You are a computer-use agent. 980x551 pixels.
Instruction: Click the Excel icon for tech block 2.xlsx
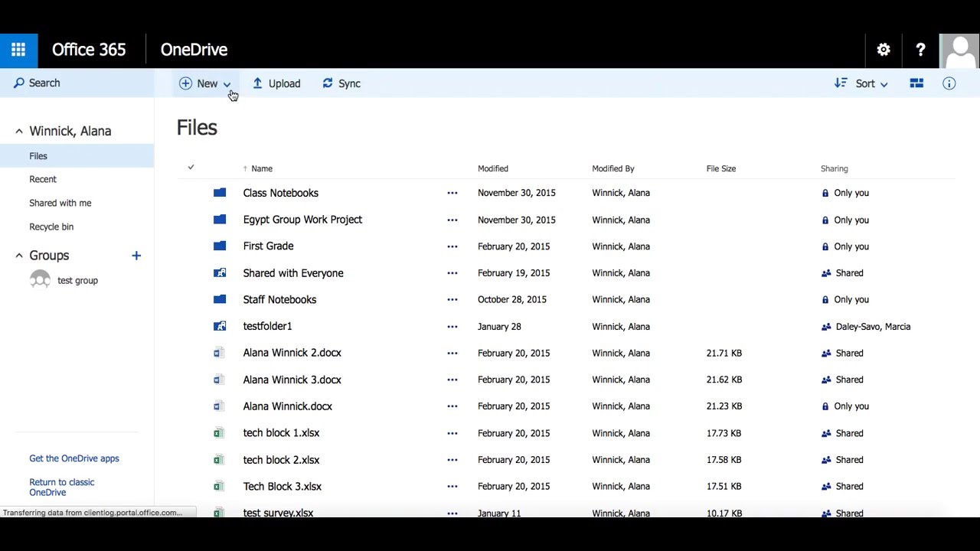click(x=219, y=460)
